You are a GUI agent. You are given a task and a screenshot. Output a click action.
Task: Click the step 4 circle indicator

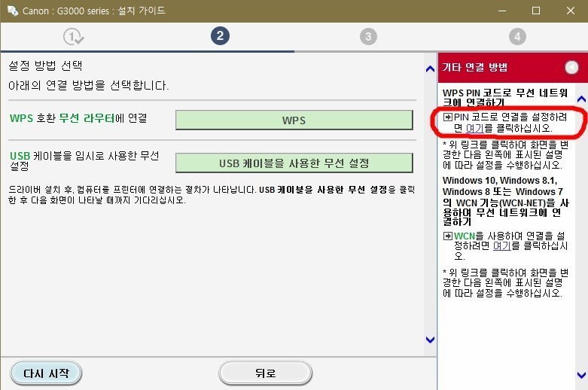coord(517,36)
